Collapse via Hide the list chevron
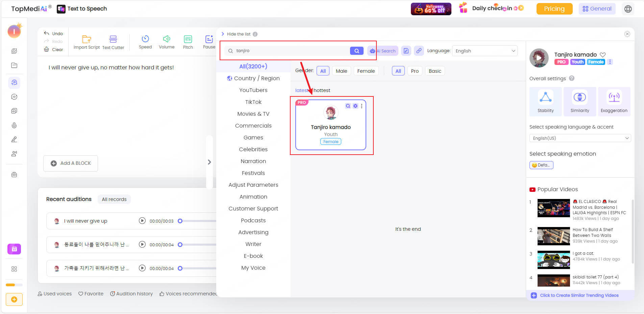The image size is (644, 314). [x=223, y=34]
